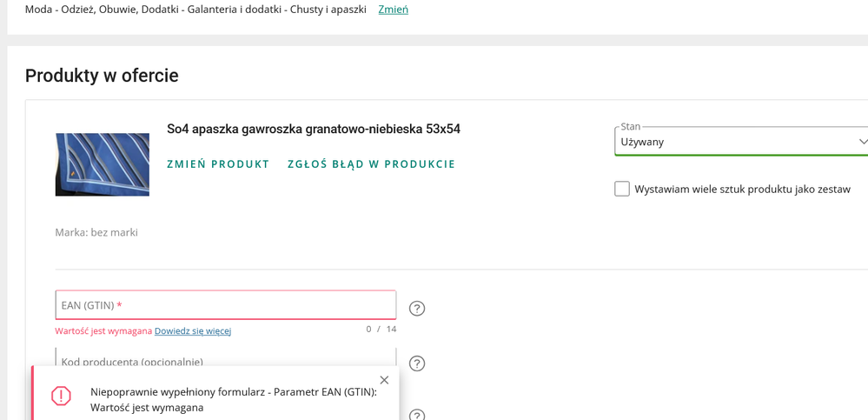The width and height of the screenshot is (868, 420).
Task: Open the Stan condition dropdown
Action: point(741,142)
